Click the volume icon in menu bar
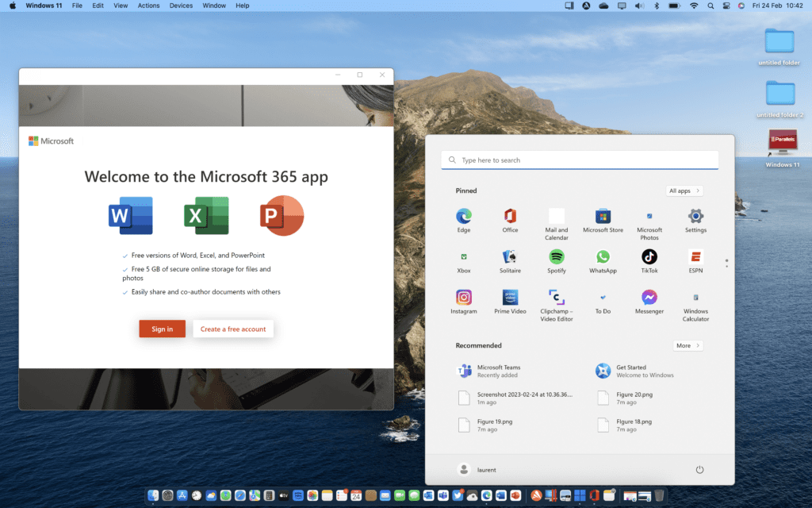This screenshot has width=812, height=508. coord(640,6)
